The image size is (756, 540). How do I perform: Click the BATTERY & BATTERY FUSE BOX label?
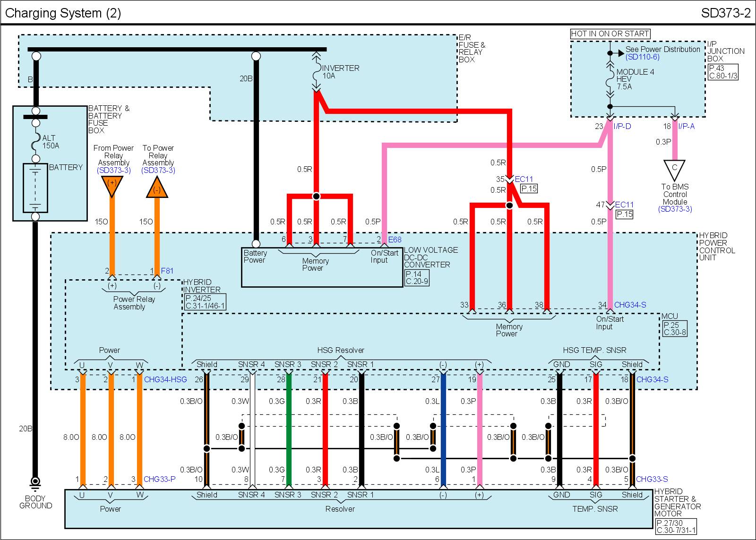pyautogui.click(x=109, y=120)
